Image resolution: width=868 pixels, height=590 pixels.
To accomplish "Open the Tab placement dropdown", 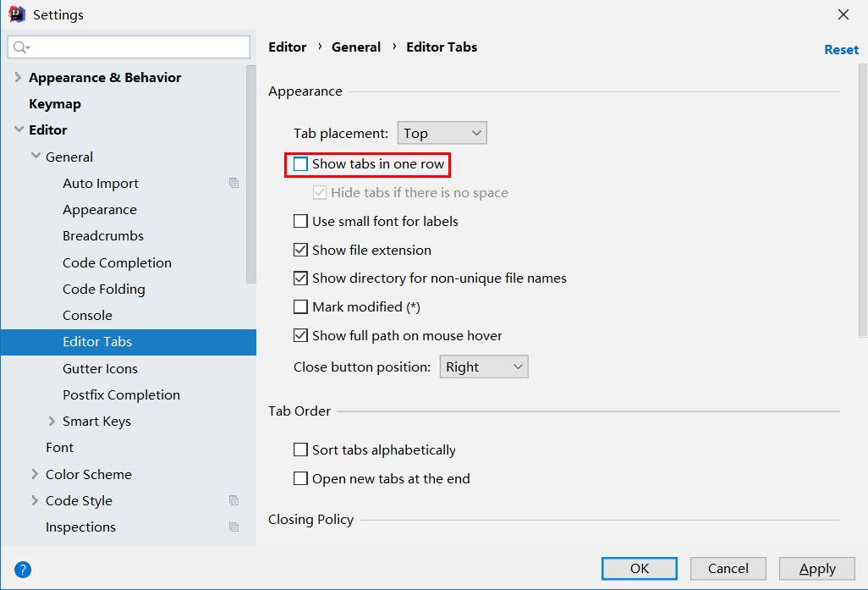I will coord(442,133).
